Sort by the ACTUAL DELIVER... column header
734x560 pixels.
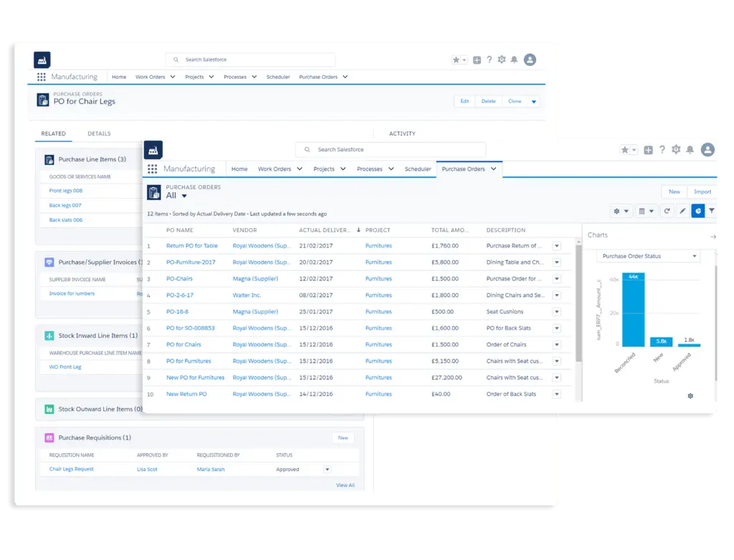(x=325, y=230)
